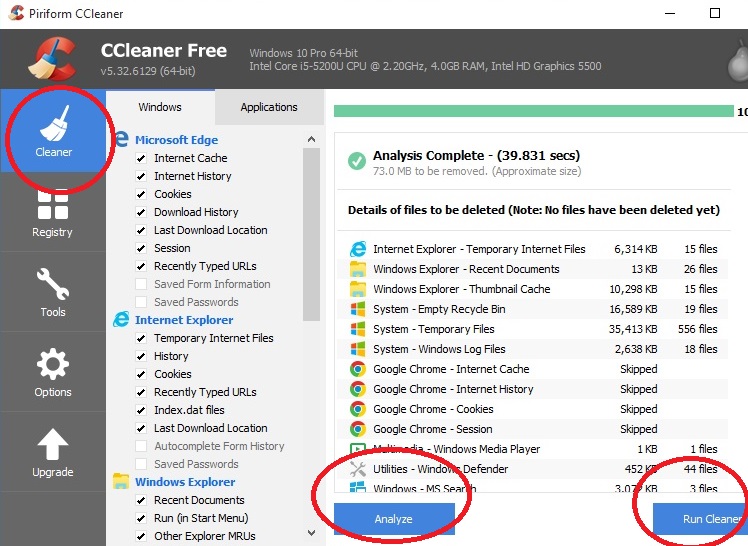Click the Windows Explorer folder group icon
Screen dimensions: 748x546
[x=121, y=481]
